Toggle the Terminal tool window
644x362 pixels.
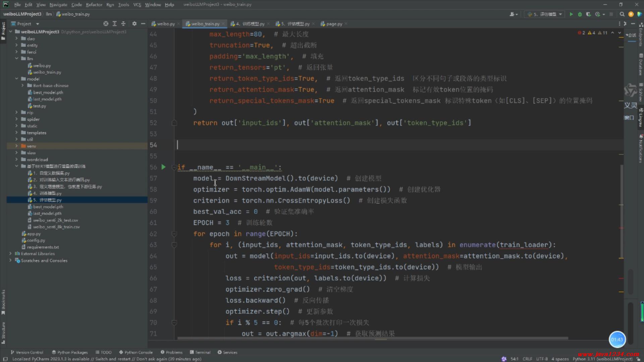[x=200, y=352]
